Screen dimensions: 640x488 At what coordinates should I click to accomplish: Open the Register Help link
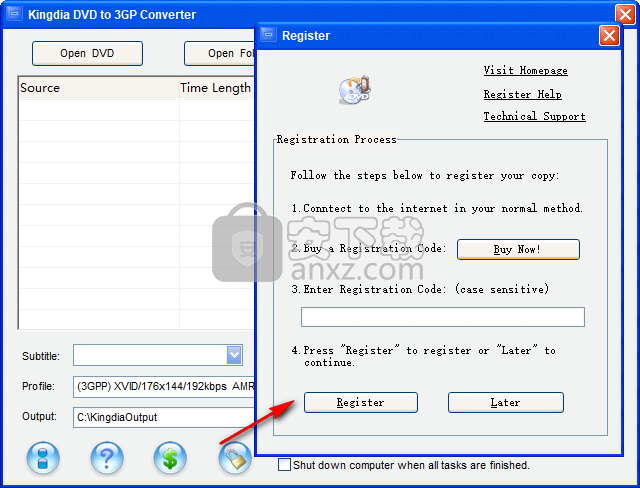(522, 94)
